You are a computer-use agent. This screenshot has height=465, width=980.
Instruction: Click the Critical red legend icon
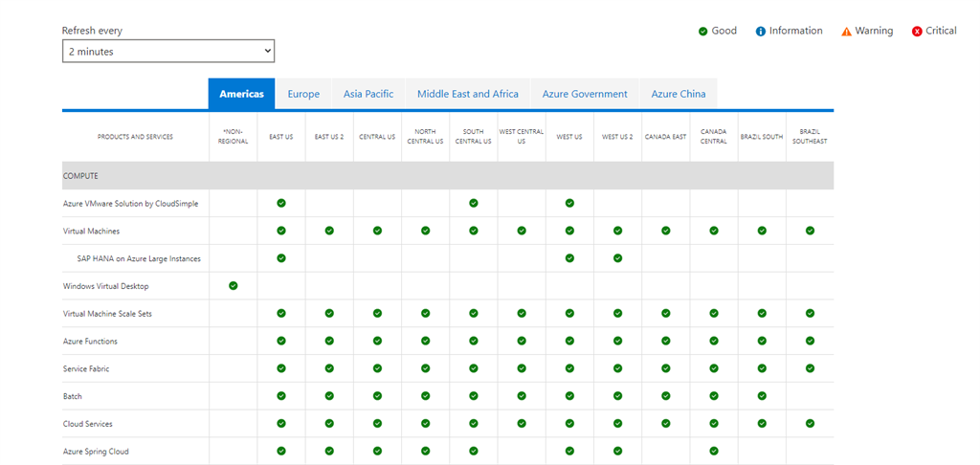pos(918,32)
